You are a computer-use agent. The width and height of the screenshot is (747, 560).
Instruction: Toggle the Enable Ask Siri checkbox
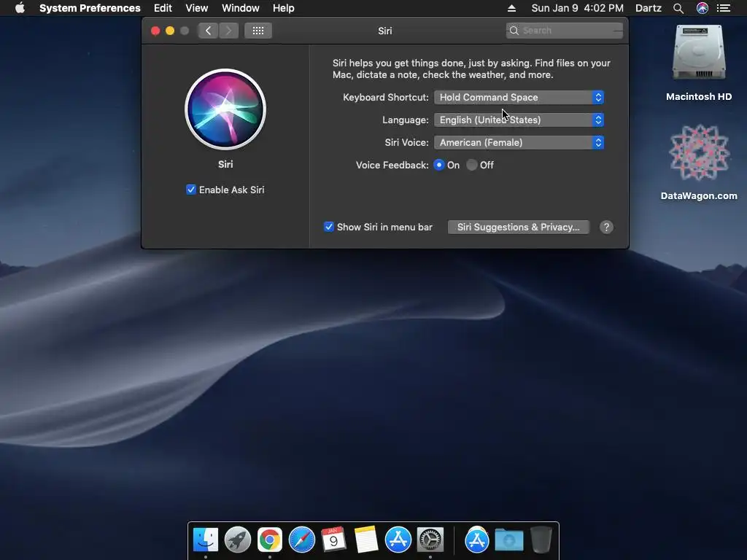click(191, 190)
